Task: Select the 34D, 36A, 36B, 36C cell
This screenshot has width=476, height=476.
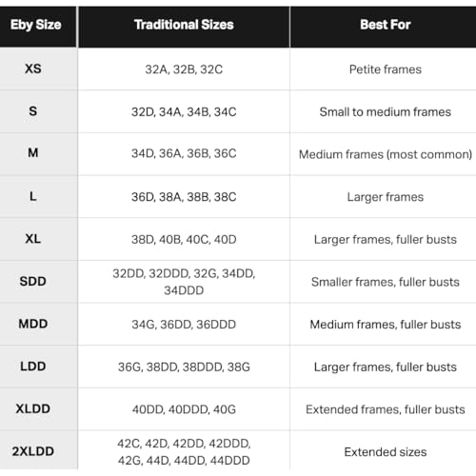Action: (x=184, y=153)
